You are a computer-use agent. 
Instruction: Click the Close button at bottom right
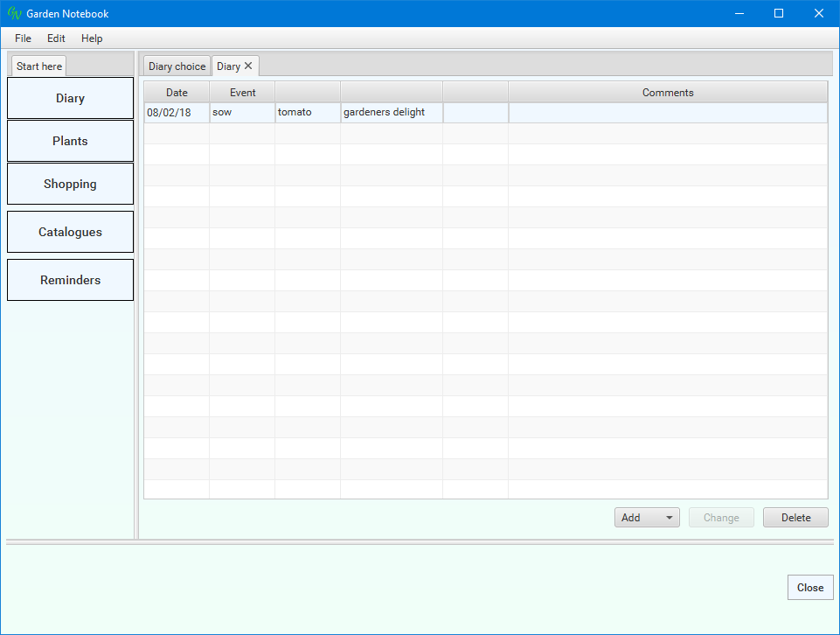pyautogui.click(x=809, y=588)
